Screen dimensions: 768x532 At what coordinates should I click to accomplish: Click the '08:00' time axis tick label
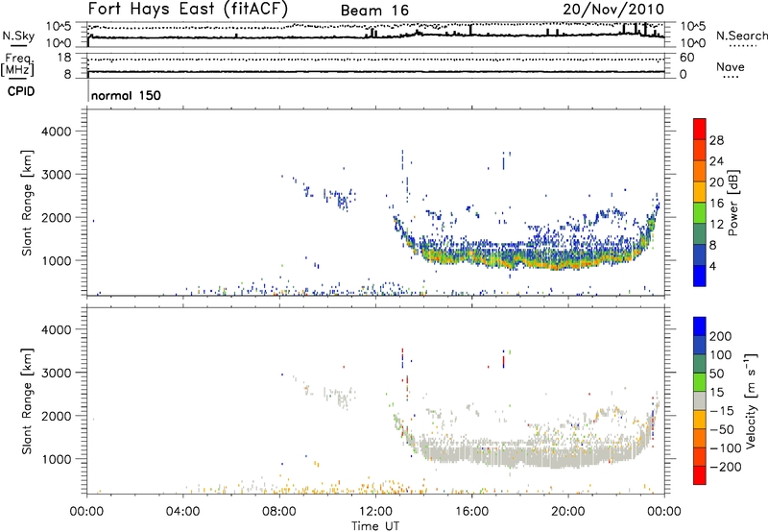279,512
